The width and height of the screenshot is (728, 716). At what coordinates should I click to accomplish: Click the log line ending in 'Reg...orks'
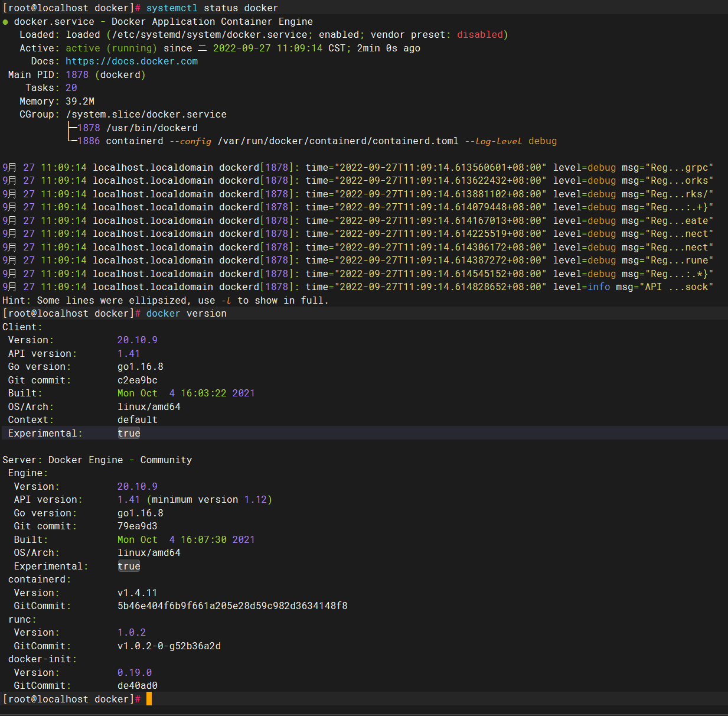pos(358,181)
